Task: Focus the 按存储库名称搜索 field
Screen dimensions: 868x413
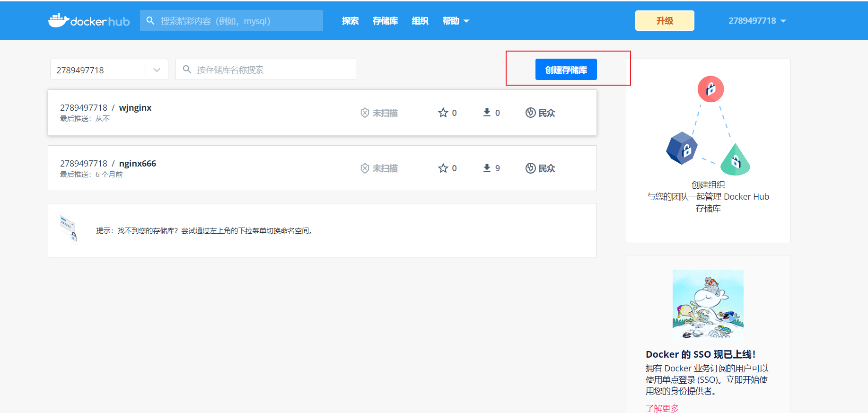Action: coord(266,70)
